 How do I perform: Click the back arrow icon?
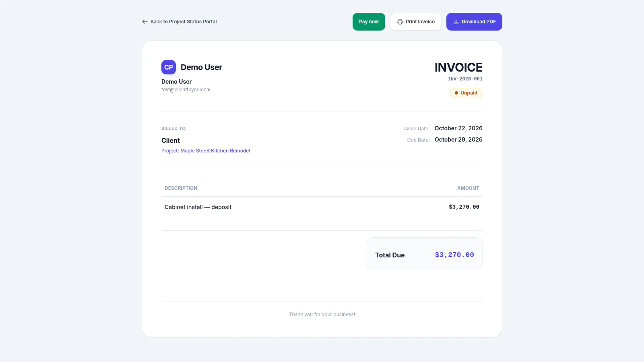click(x=145, y=22)
